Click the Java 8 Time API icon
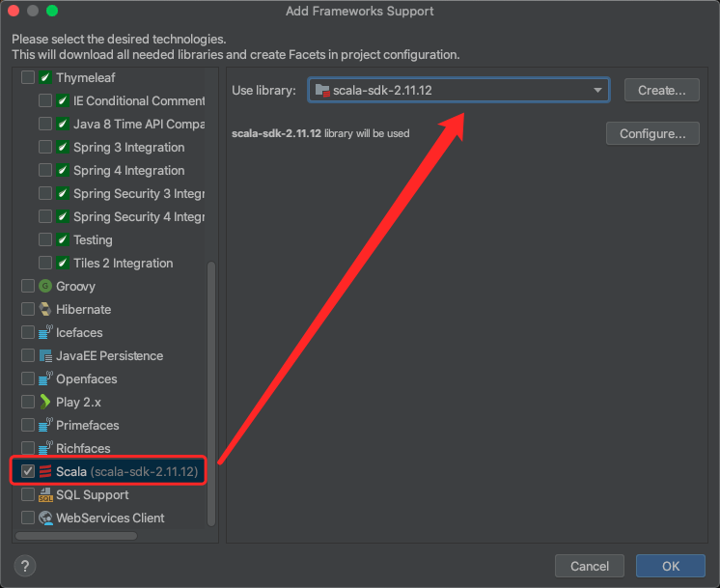Viewport: 720px width, 588px height. click(63, 124)
